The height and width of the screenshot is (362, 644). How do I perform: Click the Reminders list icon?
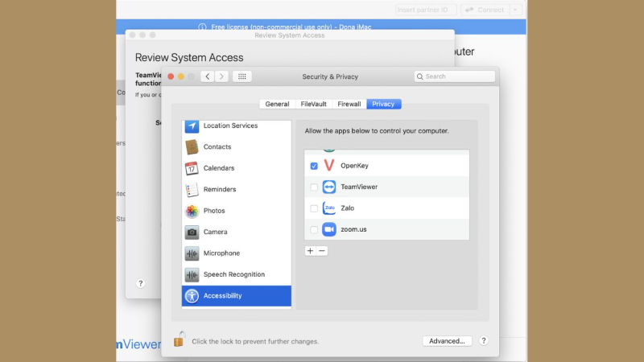pos(192,190)
